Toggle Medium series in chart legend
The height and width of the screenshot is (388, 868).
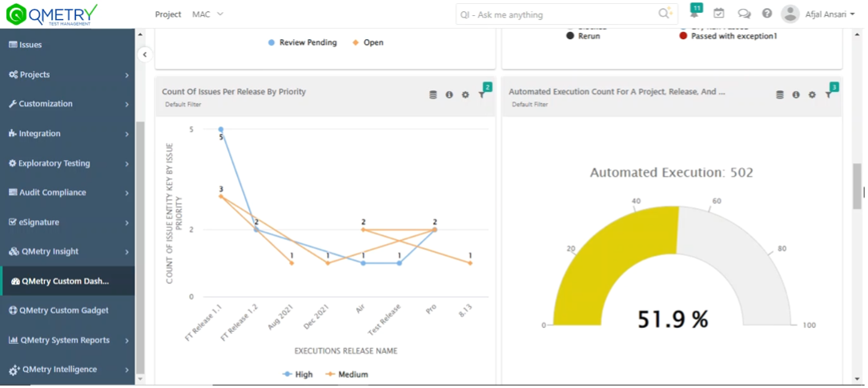pos(347,374)
